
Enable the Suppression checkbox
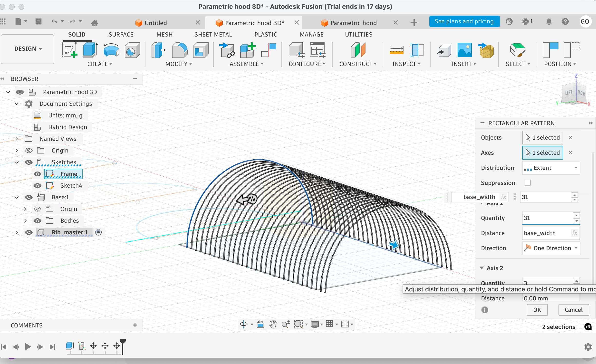528,183
